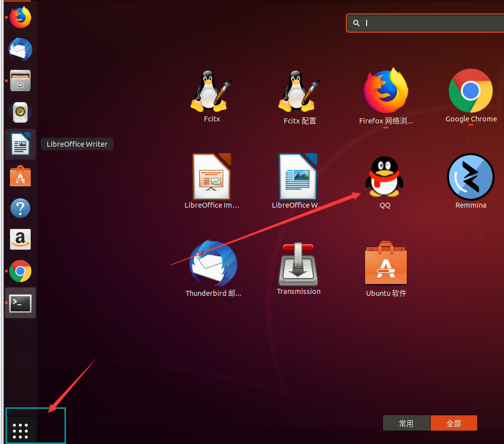Select the 全部 (All) tab
504x444 pixels.
(453, 423)
